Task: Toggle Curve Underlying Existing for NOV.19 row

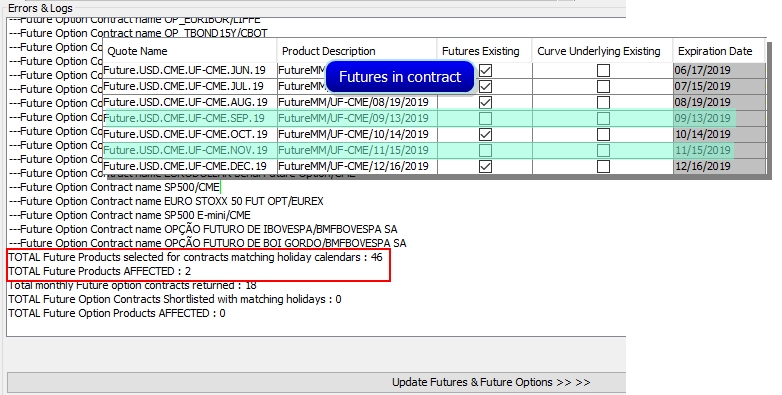Action: [x=603, y=151]
